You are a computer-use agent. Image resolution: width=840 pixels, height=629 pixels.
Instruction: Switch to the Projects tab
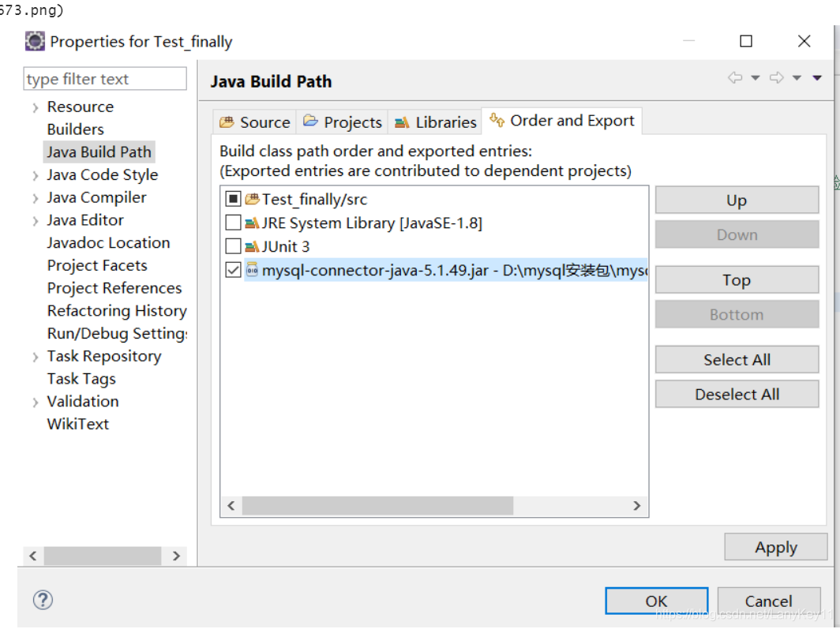(342, 122)
